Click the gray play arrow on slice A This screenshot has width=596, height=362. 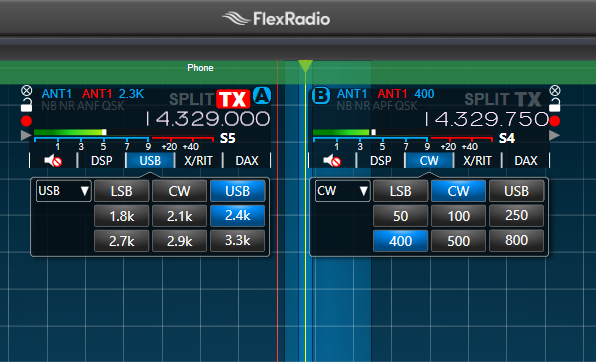pyautogui.click(x=26, y=135)
